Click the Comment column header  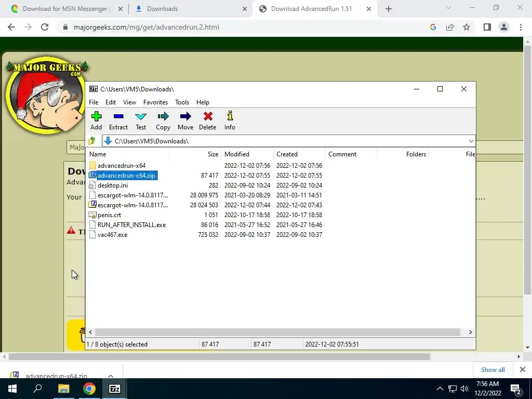(351, 154)
